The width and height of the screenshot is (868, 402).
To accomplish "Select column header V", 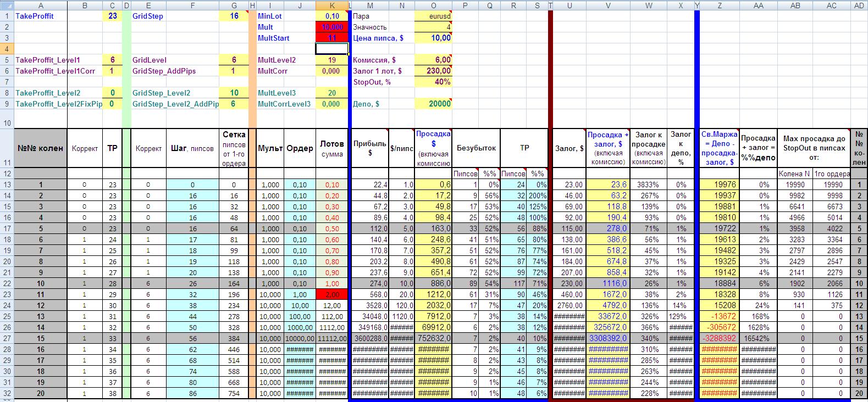I will pos(607,5).
